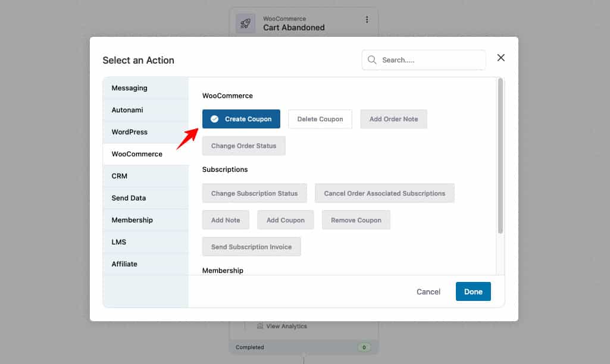Image resolution: width=610 pixels, height=364 pixels.
Task: Open the Messaging category tab
Action: [145, 88]
